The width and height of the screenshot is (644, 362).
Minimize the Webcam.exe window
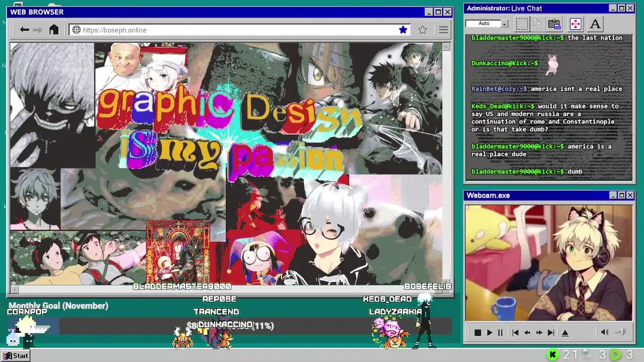click(x=613, y=195)
